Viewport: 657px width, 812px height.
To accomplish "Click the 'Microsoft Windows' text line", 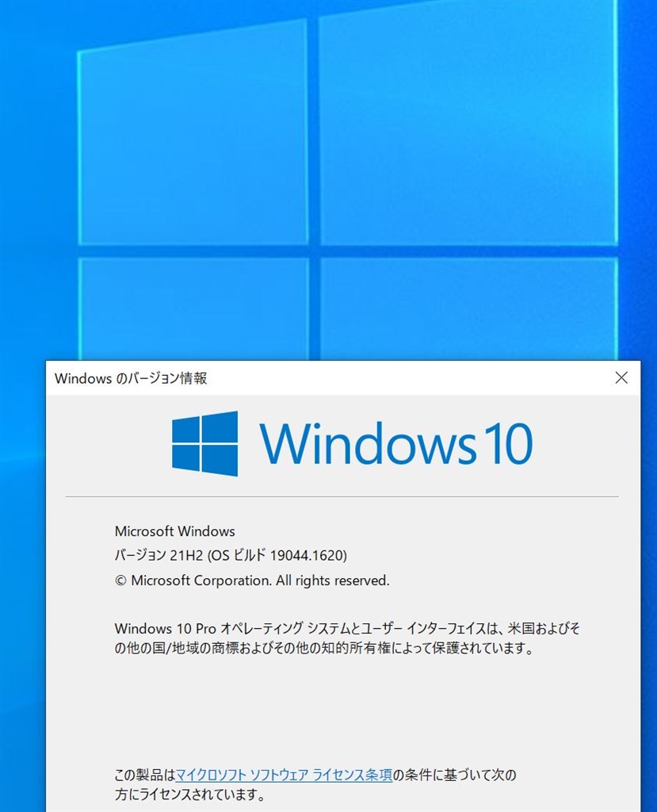I will pyautogui.click(x=175, y=531).
